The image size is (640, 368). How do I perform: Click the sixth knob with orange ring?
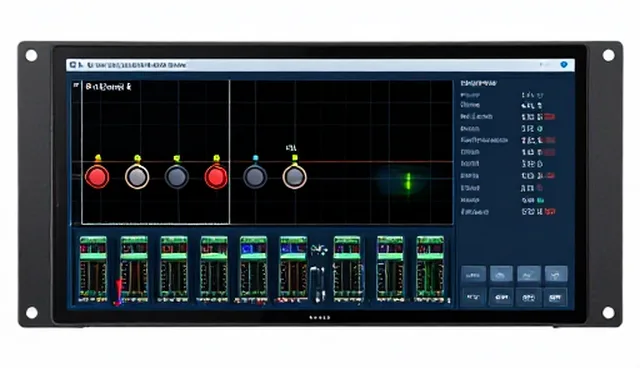[294, 177]
